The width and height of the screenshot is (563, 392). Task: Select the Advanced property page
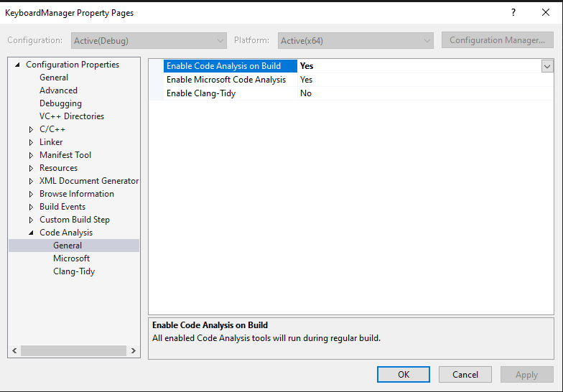point(59,90)
